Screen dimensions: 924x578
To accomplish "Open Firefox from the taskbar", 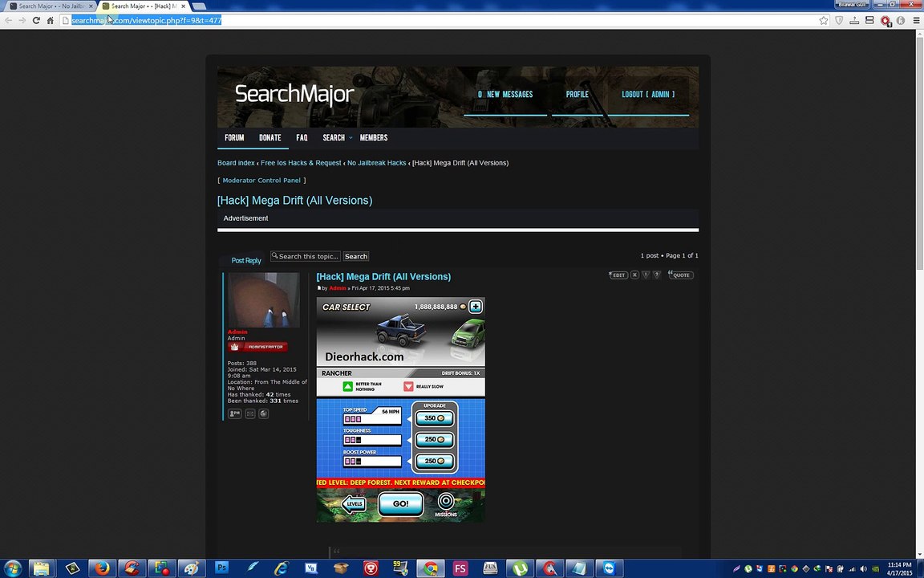I will [x=102, y=568].
